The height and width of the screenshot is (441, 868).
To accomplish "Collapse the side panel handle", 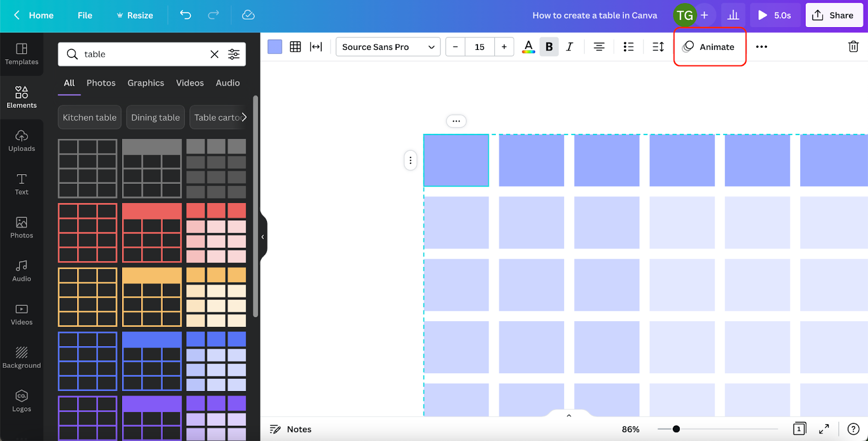I will pos(263,237).
